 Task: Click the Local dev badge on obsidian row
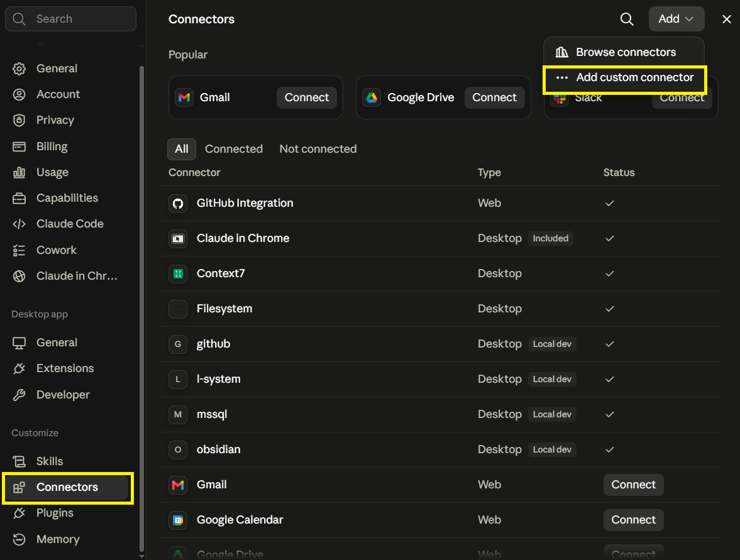click(552, 449)
